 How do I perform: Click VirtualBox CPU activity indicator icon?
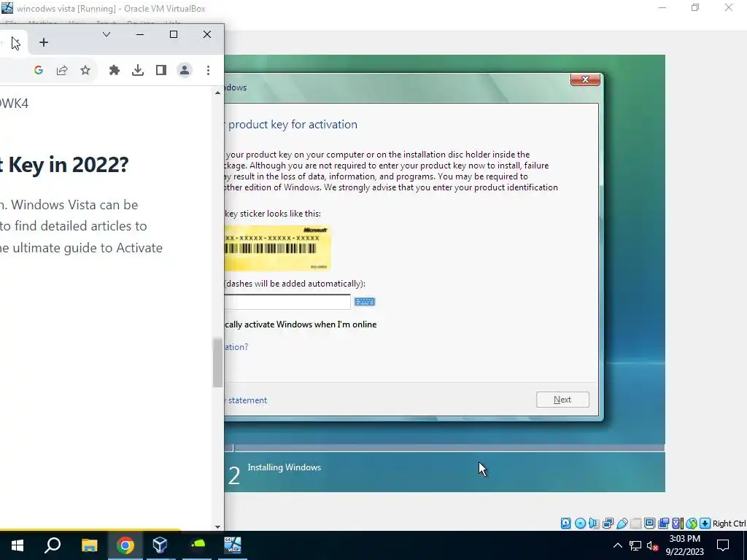(x=677, y=524)
